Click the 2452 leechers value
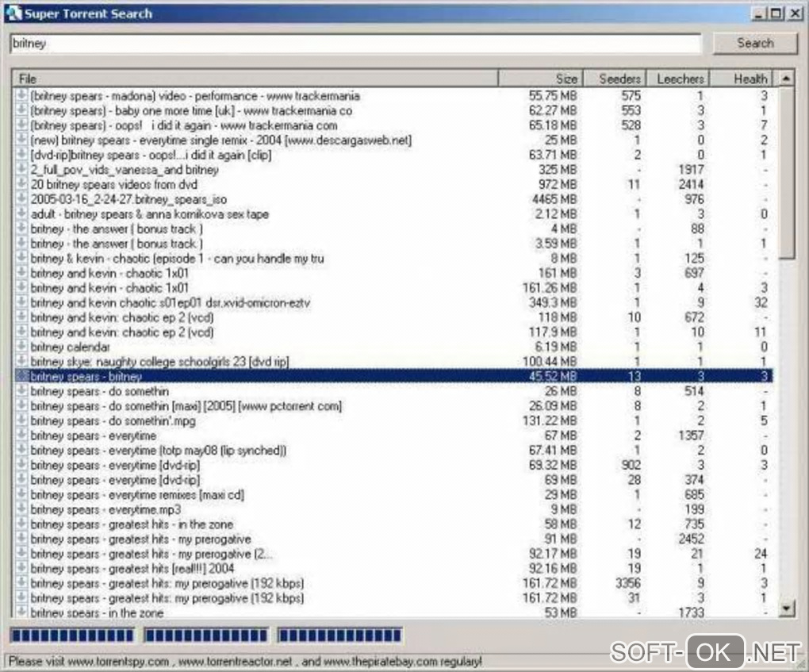Viewport: 809px width, 672px height. pos(692,539)
